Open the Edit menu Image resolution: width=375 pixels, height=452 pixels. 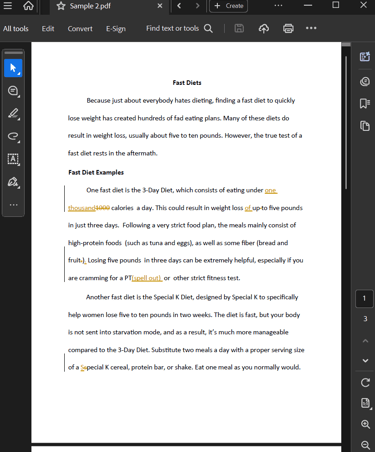click(x=48, y=29)
